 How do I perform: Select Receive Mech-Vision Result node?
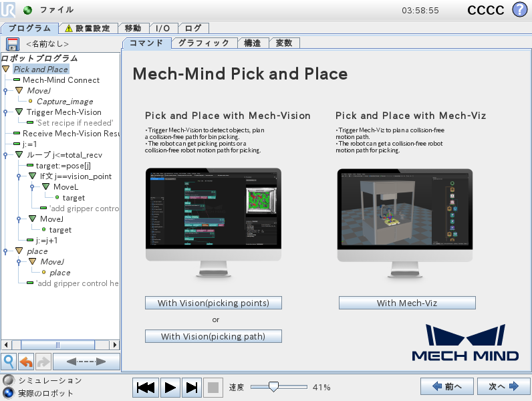[71, 134]
